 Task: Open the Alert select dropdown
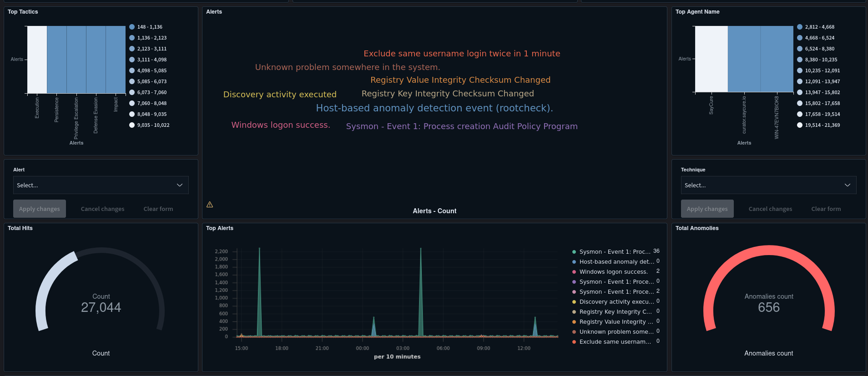click(101, 185)
